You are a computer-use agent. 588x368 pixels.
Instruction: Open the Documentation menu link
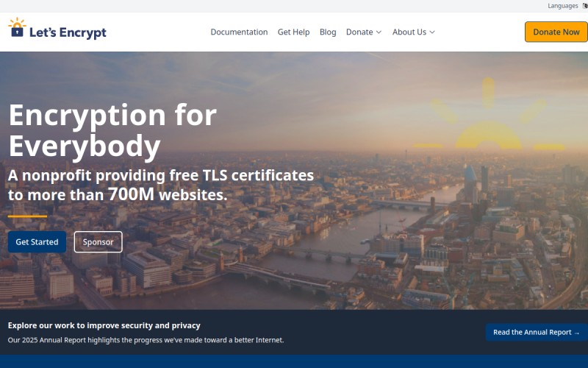(x=239, y=32)
